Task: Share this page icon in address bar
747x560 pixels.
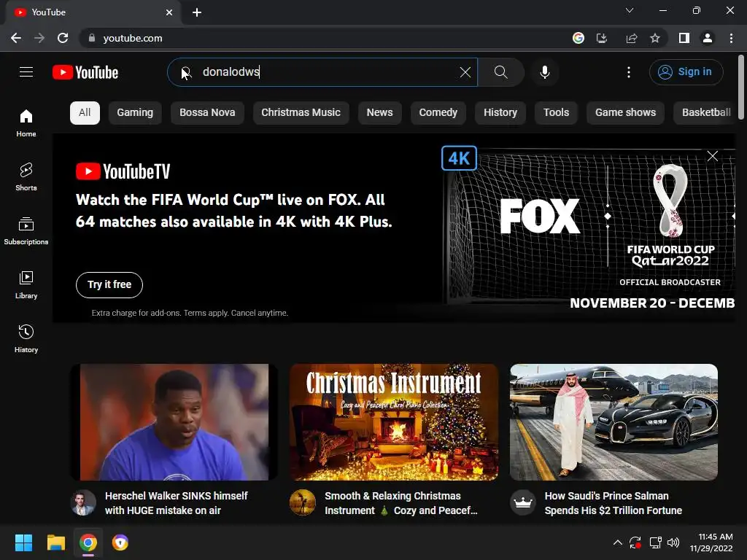Action: pyautogui.click(x=632, y=38)
